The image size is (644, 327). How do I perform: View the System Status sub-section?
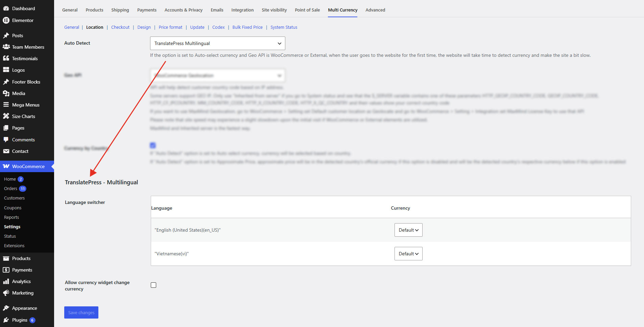pos(284,27)
